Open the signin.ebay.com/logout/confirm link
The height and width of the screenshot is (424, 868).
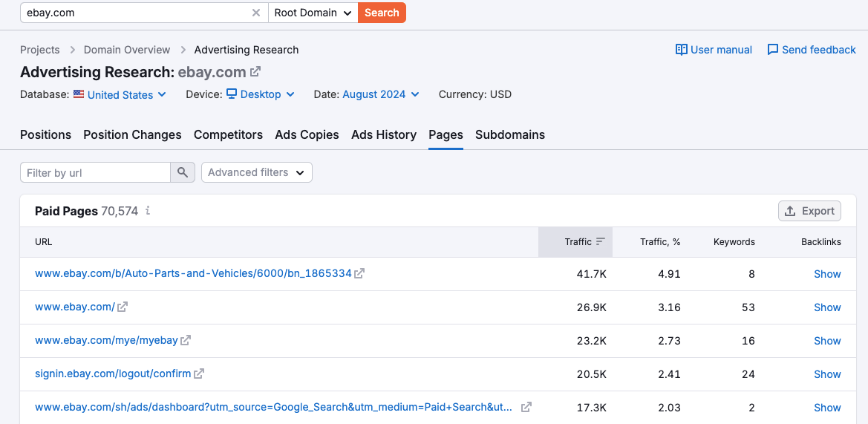click(113, 374)
